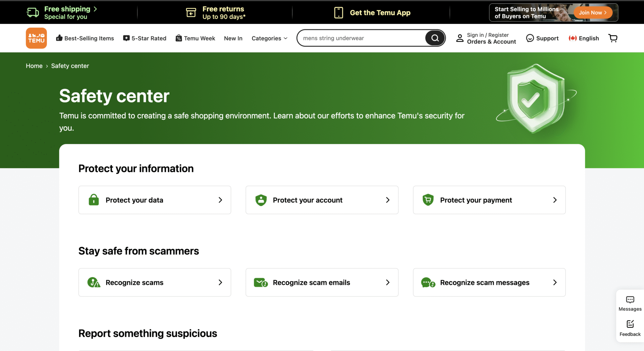The width and height of the screenshot is (644, 351).
Task: Open the English language selector
Action: [x=584, y=38]
